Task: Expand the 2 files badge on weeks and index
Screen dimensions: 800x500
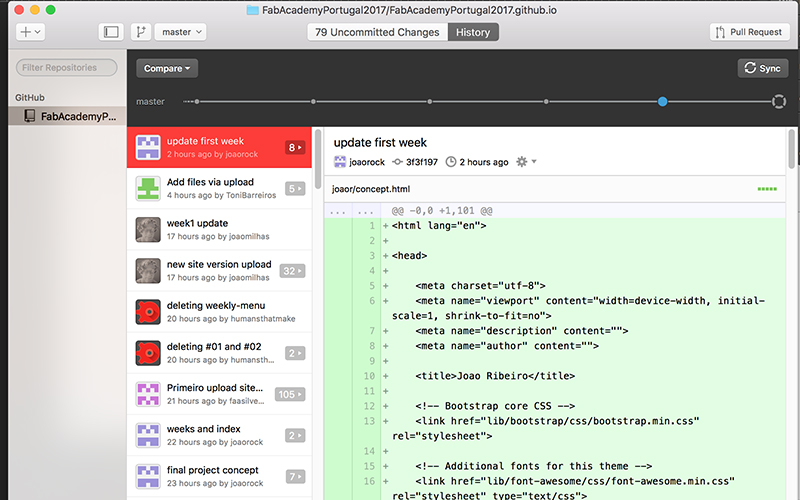Action: [295, 436]
